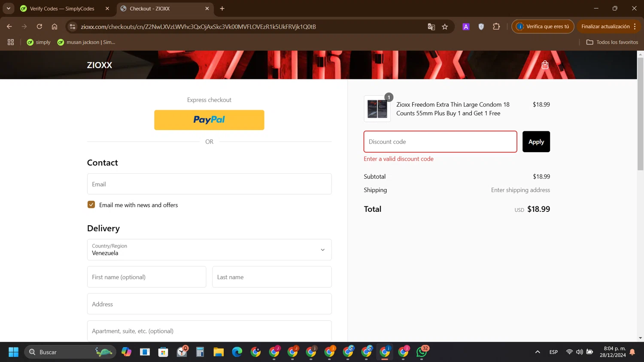Viewport: 644px width, 362px height.
Task: Focus the Discount code field
Action: (x=440, y=142)
